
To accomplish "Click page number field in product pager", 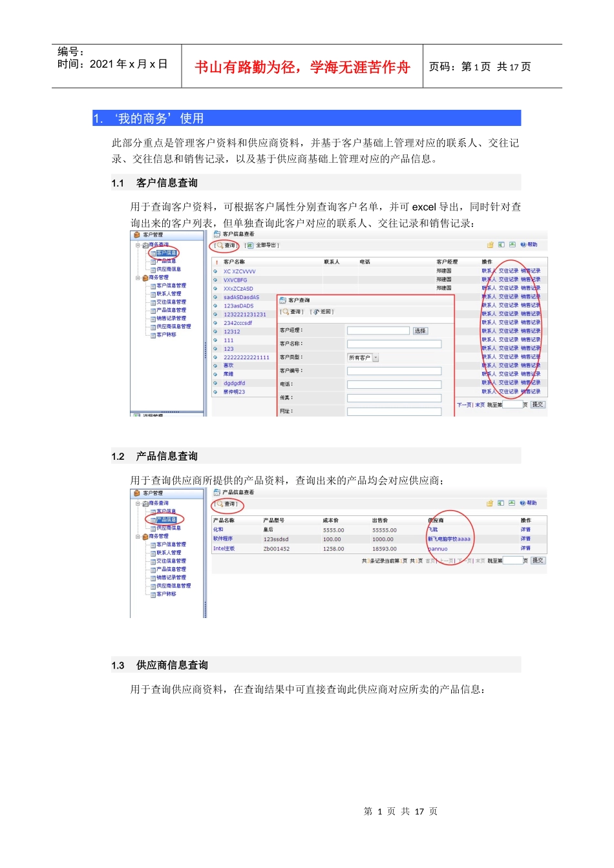I will tap(513, 561).
